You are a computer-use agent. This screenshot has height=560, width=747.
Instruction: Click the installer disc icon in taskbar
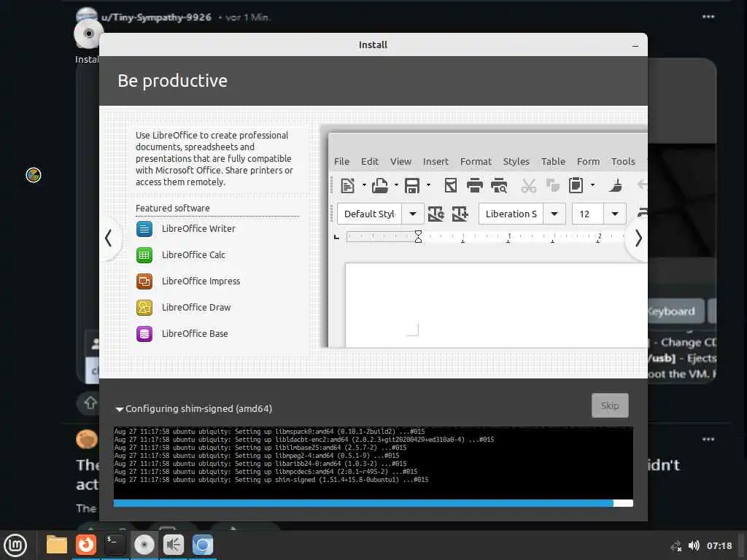coord(144,545)
